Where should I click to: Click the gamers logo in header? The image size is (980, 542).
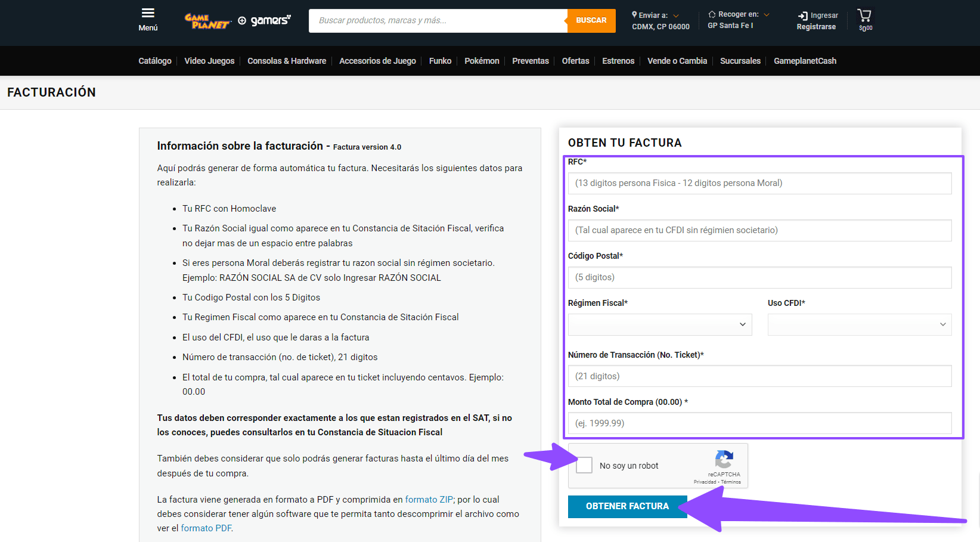coord(265,21)
